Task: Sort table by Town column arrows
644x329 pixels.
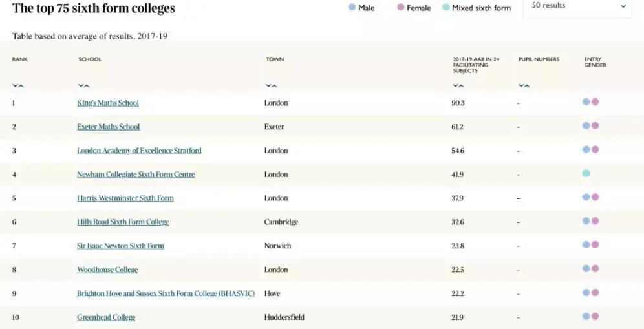Action: tap(271, 85)
